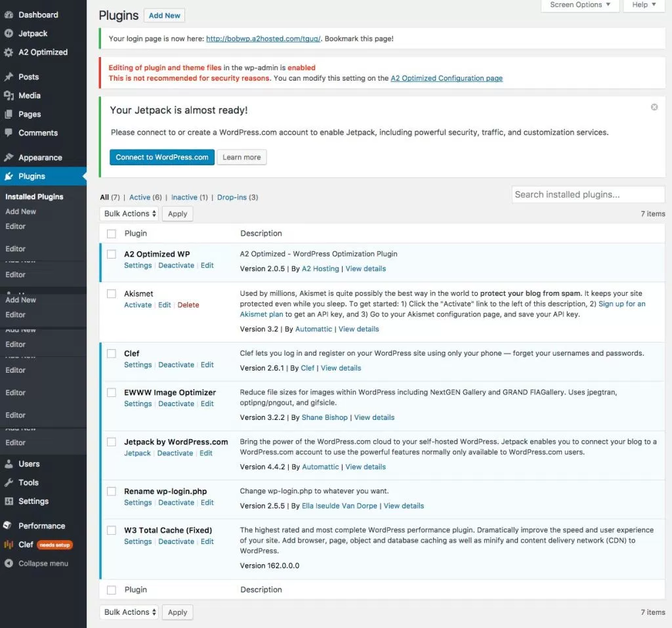Open Settings for the Clef plugin
This screenshot has width=672, height=628.
[x=138, y=365]
